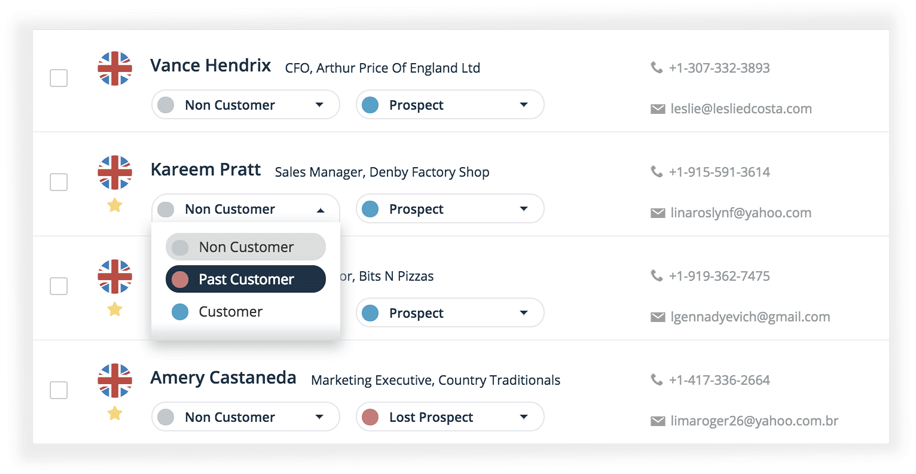Click the phone icon beside +1-919-362-7475

pyautogui.click(x=657, y=276)
